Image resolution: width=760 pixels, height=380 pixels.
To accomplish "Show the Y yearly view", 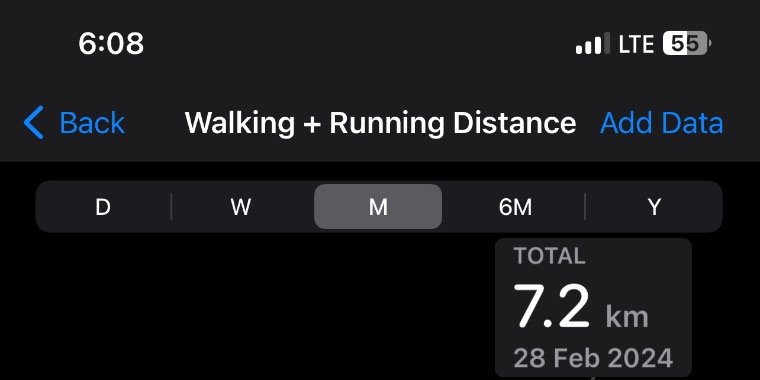I will coord(654,207).
